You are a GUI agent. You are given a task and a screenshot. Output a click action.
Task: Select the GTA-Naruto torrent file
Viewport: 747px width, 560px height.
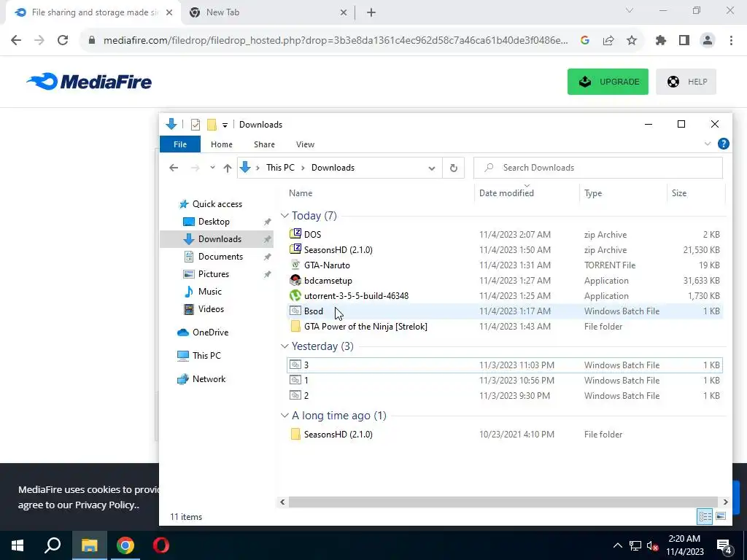505,265
